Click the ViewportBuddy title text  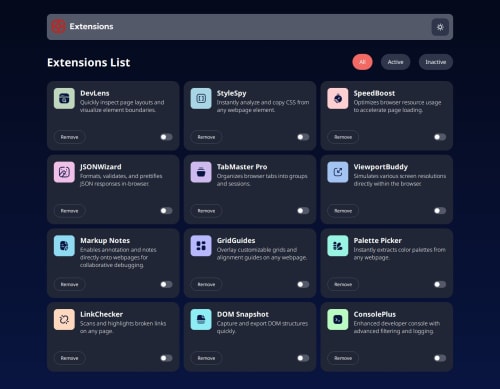[381, 167]
